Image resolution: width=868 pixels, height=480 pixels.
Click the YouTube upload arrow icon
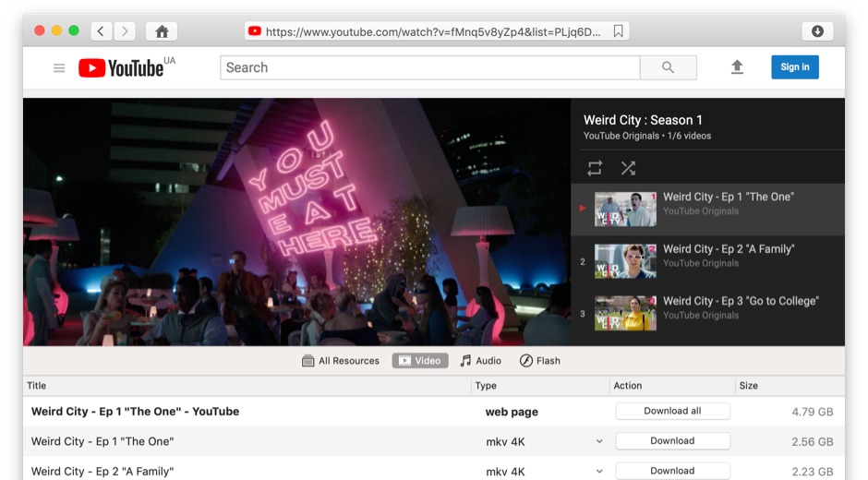tap(737, 67)
